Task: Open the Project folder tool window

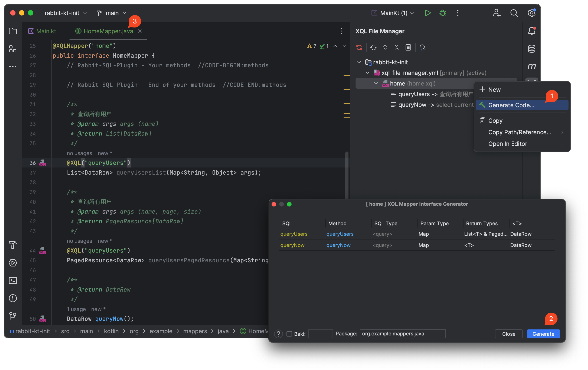Action: tap(13, 31)
